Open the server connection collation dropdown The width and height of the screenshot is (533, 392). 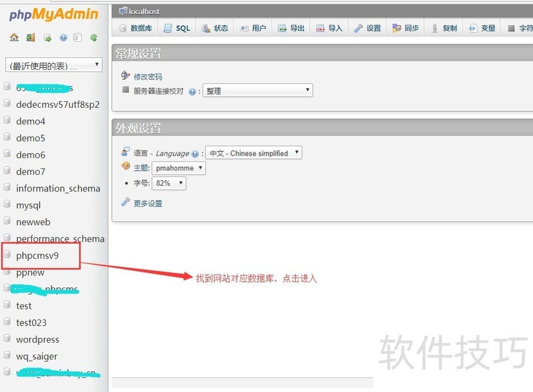point(258,91)
